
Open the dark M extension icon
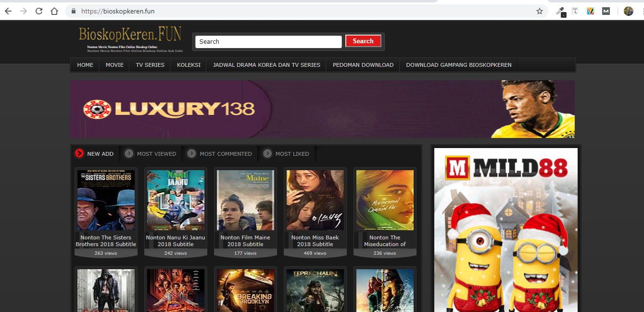(x=606, y=11)
